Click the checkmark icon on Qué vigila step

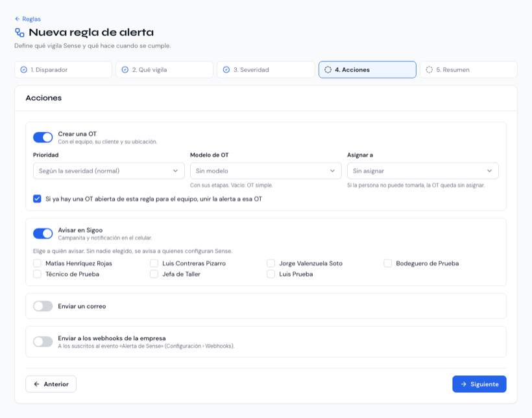[x=125, y=70]
